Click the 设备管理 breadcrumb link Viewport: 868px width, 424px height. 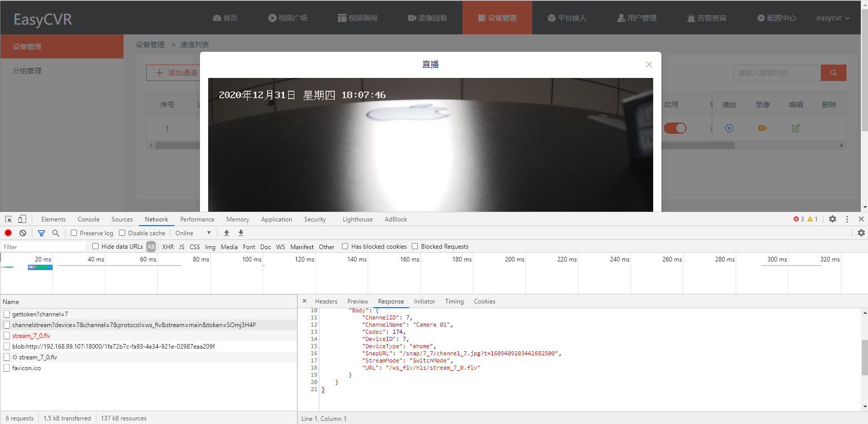coord(150,45)
